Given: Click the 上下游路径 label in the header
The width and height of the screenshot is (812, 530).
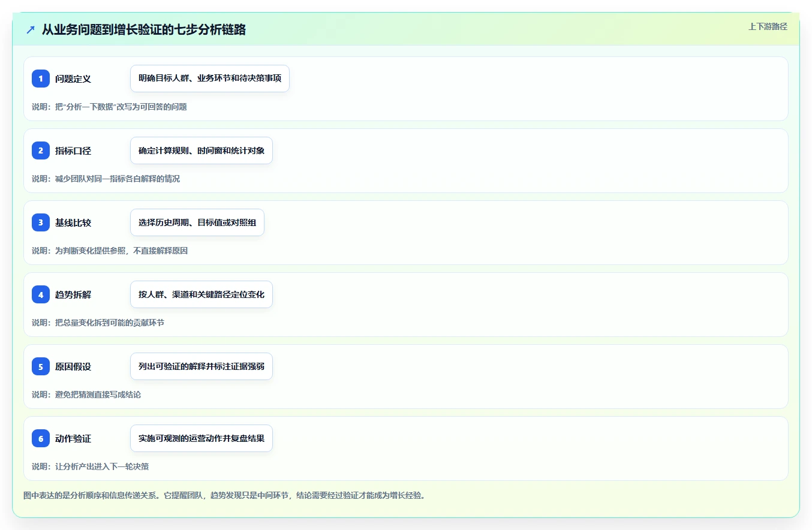Looking at the screenshot, I should pyautogui.click(x=768, y=26).
